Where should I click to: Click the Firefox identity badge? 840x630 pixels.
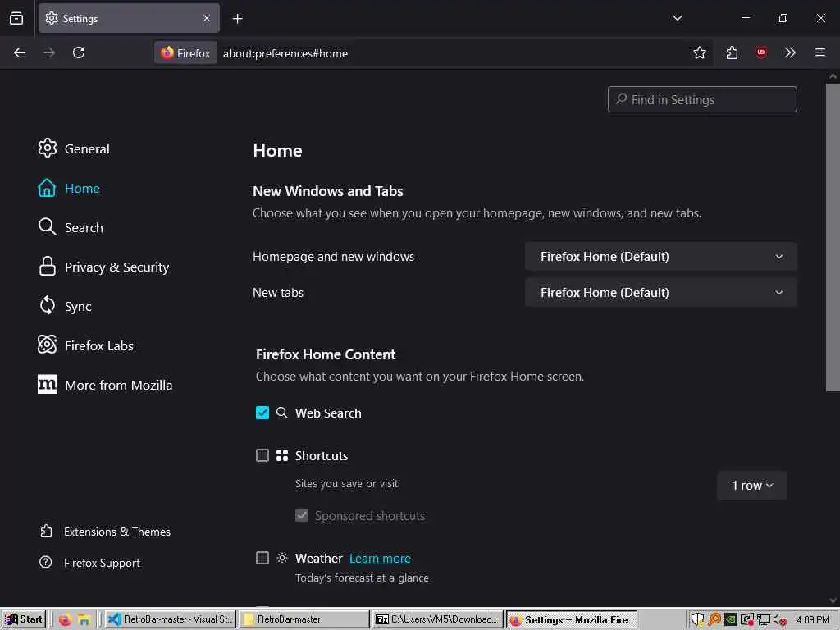(185, 53)
